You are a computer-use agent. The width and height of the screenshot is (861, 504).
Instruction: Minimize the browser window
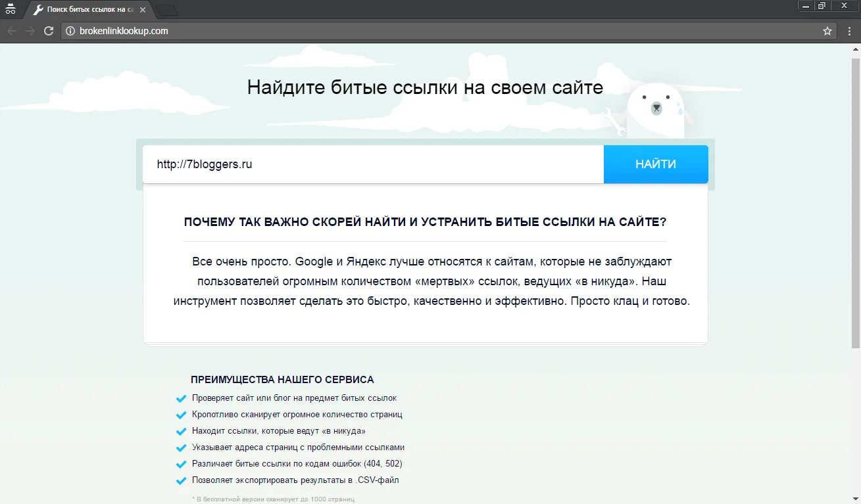coord(806,6)
